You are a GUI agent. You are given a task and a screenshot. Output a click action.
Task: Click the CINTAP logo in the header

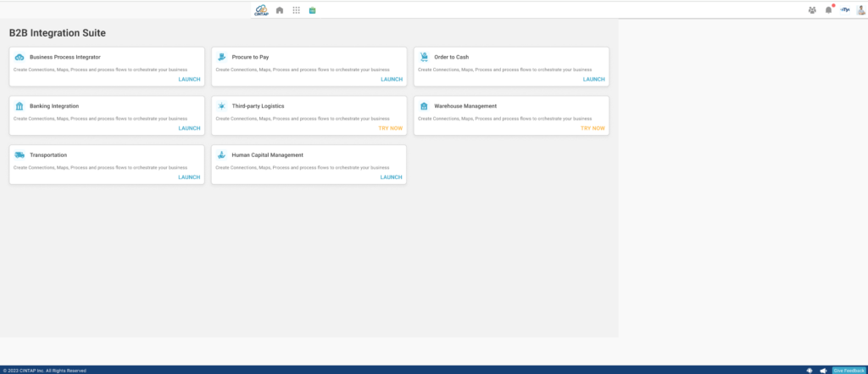261,10
